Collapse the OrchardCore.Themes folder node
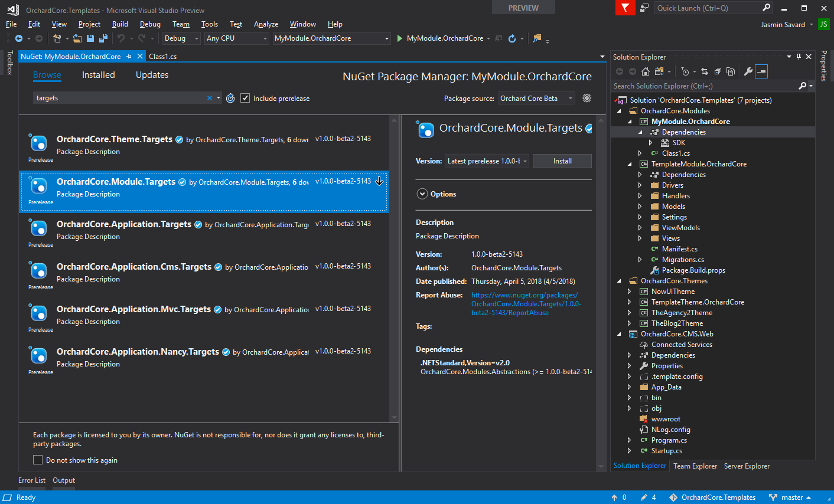Screen dimensions: 834x504 [x=619, y=281]
